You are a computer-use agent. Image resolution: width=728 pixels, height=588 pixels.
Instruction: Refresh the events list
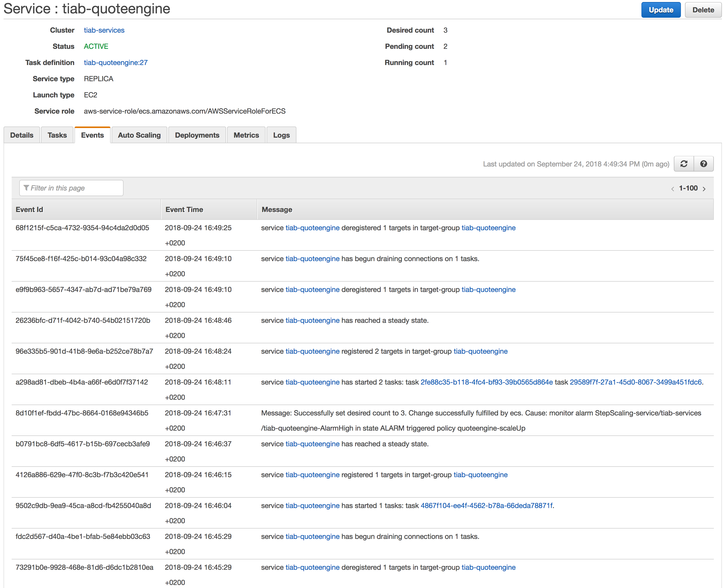click(684, 164)
